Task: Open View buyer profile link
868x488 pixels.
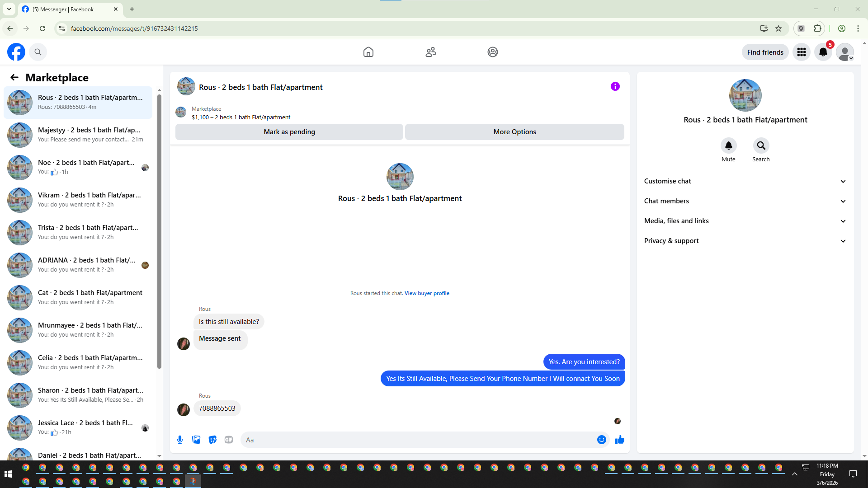Action: pos(426,293)
